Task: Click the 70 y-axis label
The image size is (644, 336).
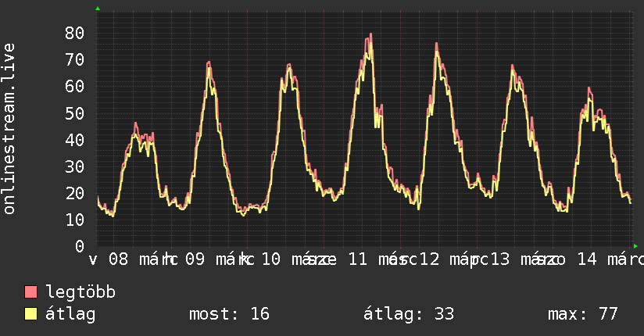Action: 75,60
